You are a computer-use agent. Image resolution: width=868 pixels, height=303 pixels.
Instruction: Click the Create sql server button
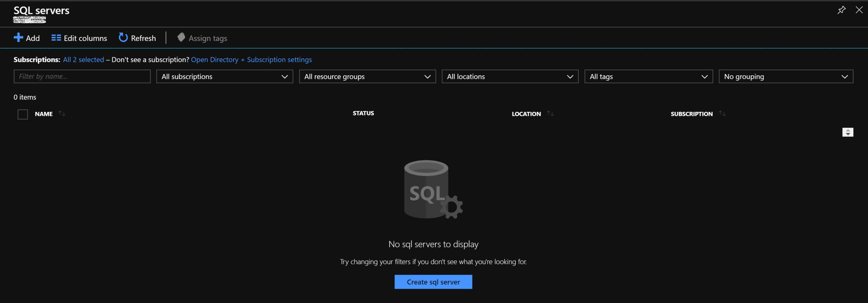433,282
